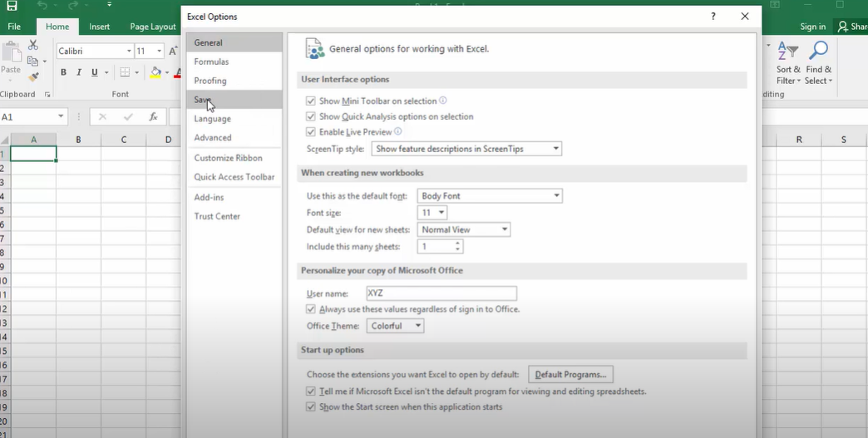The image size is (868, 438).
Task: Click the Select All corner triangle of the sheet
Action: point(5,140)
